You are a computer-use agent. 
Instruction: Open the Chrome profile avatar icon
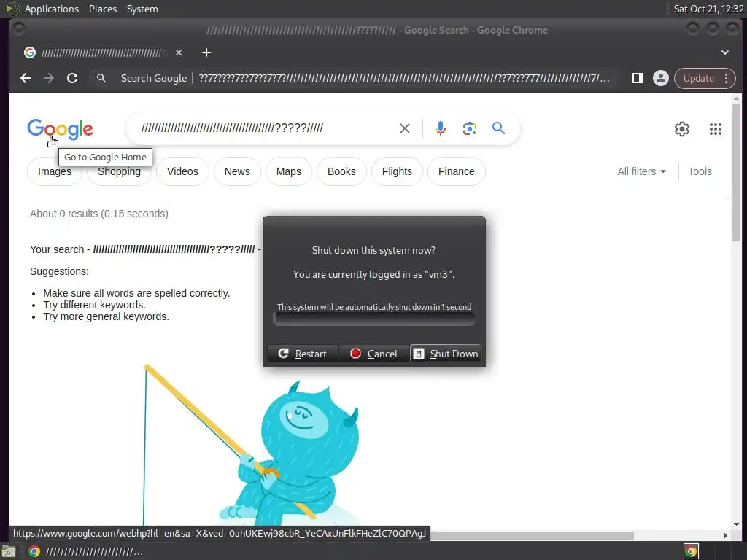coord(661,78)
